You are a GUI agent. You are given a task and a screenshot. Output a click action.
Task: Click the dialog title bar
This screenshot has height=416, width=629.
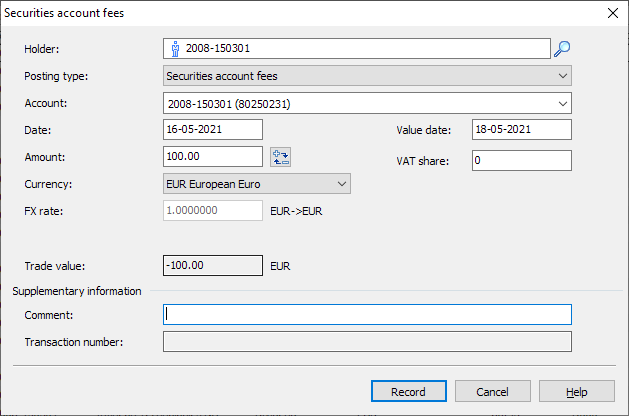click(300, 13)
